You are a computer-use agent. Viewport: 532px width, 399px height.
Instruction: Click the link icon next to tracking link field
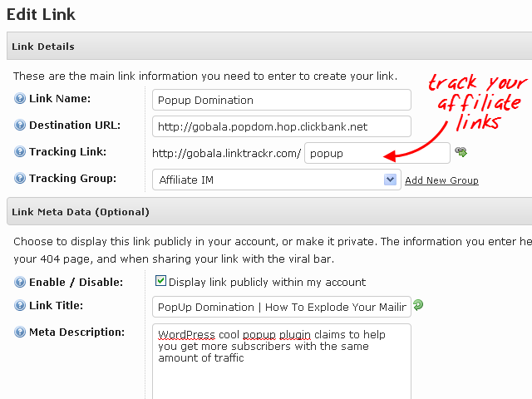[x=461, y=151]
